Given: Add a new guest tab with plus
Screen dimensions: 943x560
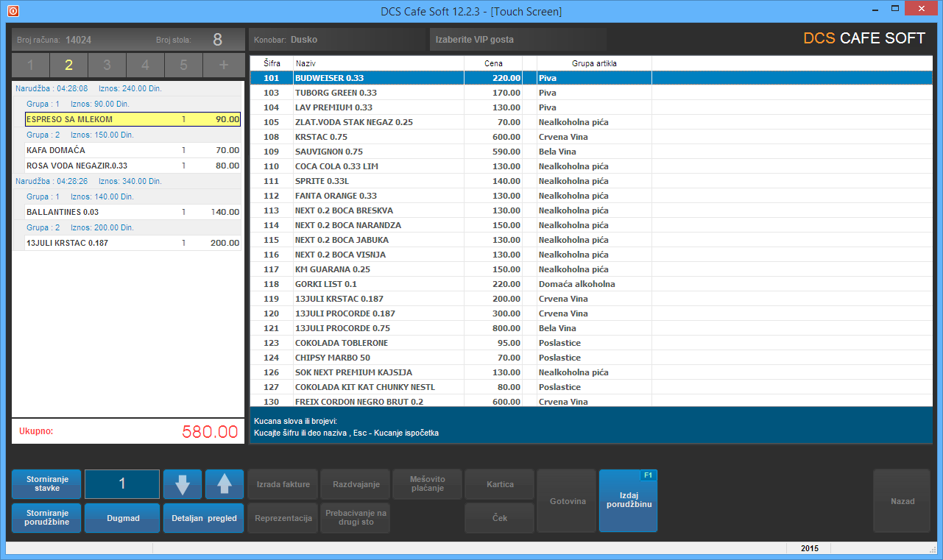Looking at the screenshot, I should pos(225,65).
